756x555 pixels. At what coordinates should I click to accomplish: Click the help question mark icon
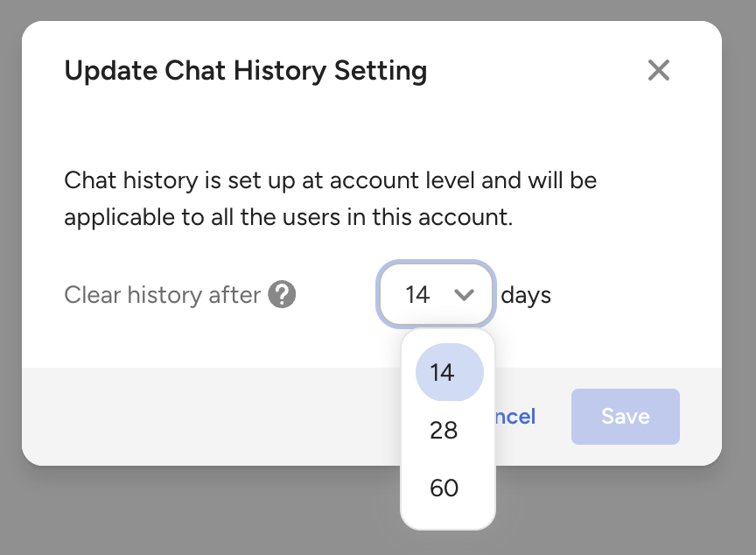(x=282, y=294)
